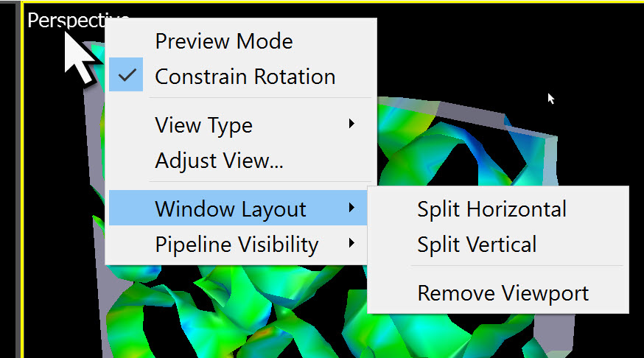Choose Split Vertical for the viewport
644x358 pixels.
(x=477, y=245)
